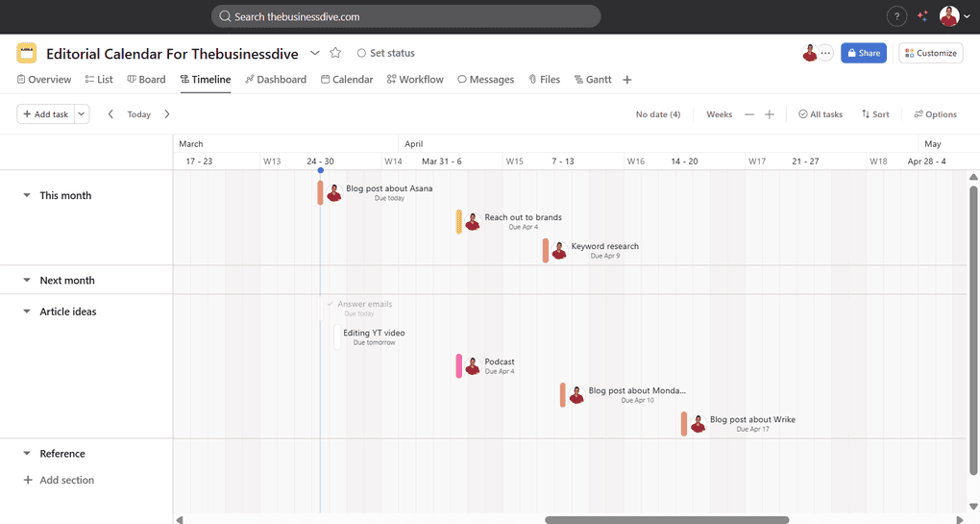Click the vertical scrollbar thumb
Image resolution: width=980 pixels, height=524 pixels.
[973, 330]
